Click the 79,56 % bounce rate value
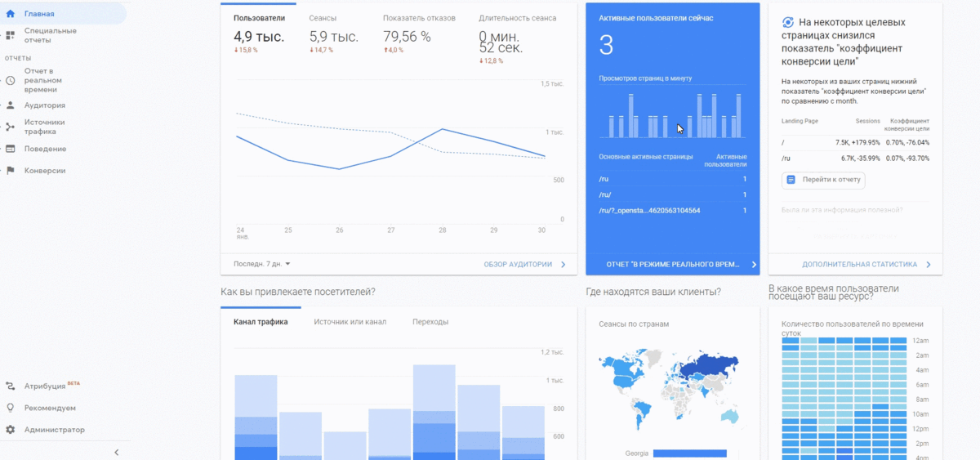Image resolution: width=980 pixels, height=460 pixels. click(407, 36)
